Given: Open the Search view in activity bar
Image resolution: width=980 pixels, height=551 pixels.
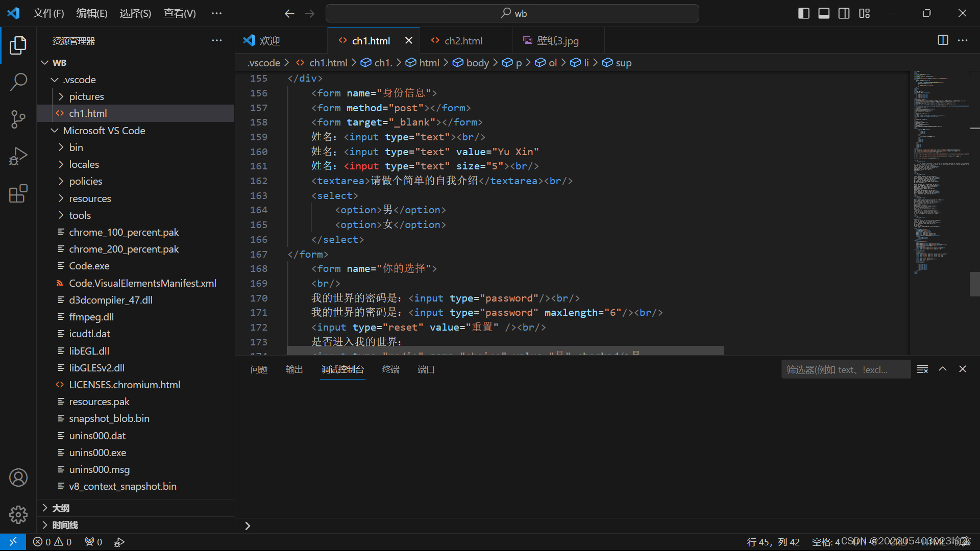Looking at the screenshot, I should (18, 82).
